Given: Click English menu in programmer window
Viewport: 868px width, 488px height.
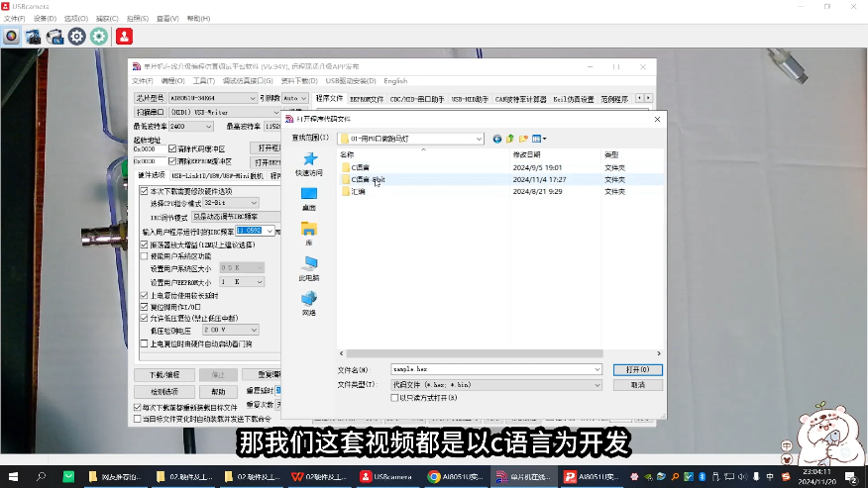Looking at the screenshot, I should click(x=395, y=81).
